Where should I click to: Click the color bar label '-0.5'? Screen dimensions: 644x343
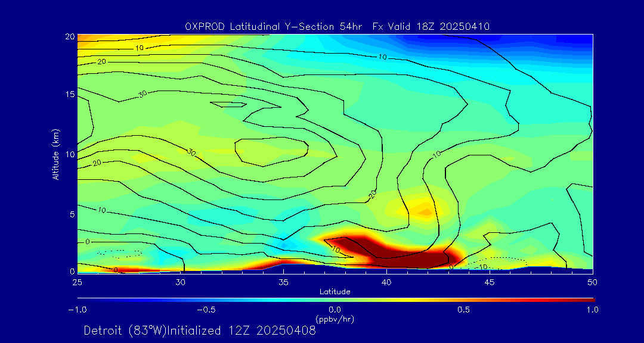point(206,310)
